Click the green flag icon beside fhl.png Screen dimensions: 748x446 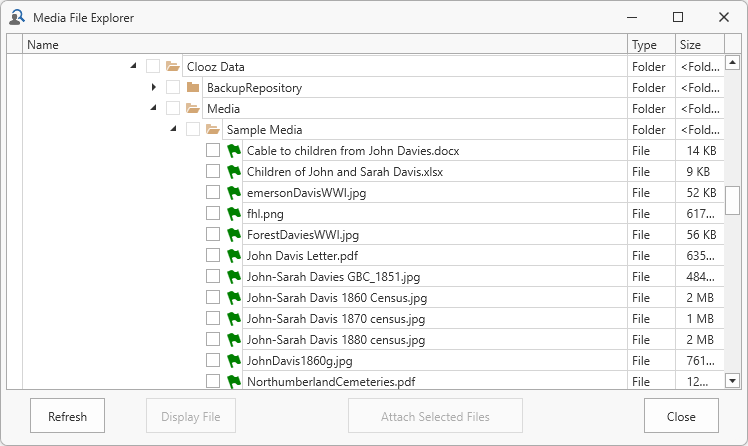point(234,214)
